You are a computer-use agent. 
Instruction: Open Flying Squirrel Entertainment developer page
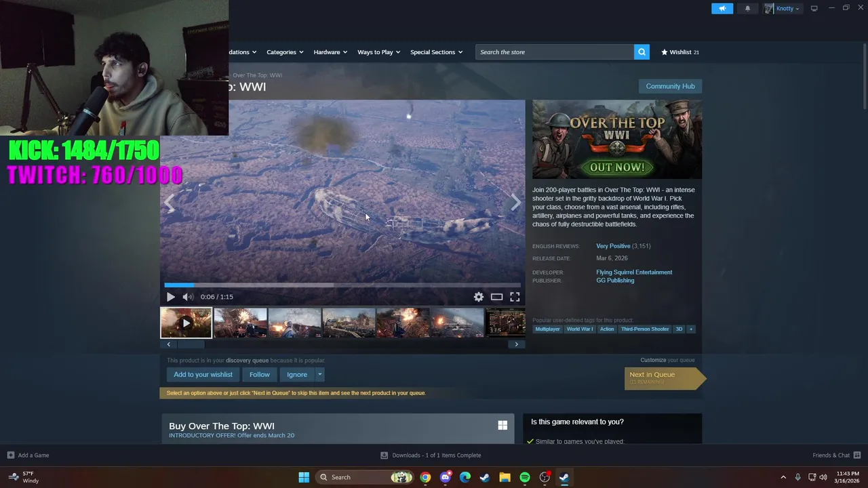click(x=634, y=272)
